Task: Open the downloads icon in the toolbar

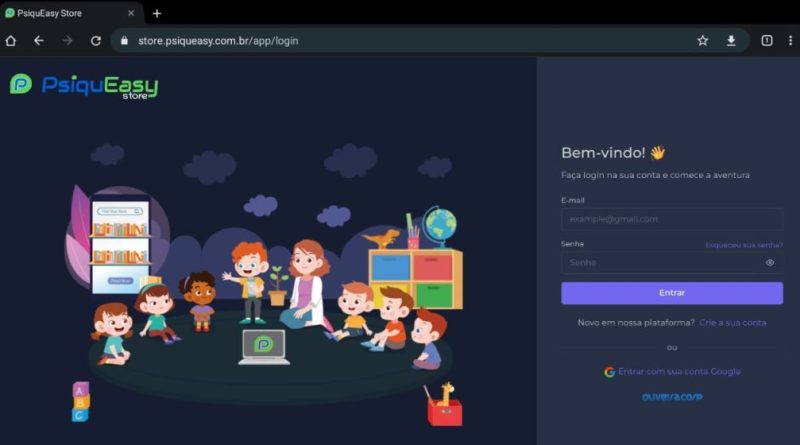Action: [731, 41]
